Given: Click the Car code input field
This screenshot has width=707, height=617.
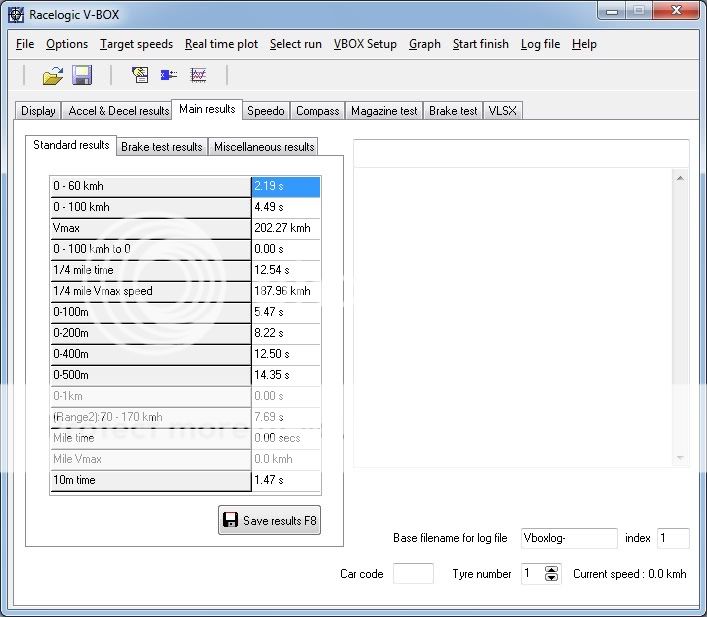Looking at the screenshot, I should (413, 574).
